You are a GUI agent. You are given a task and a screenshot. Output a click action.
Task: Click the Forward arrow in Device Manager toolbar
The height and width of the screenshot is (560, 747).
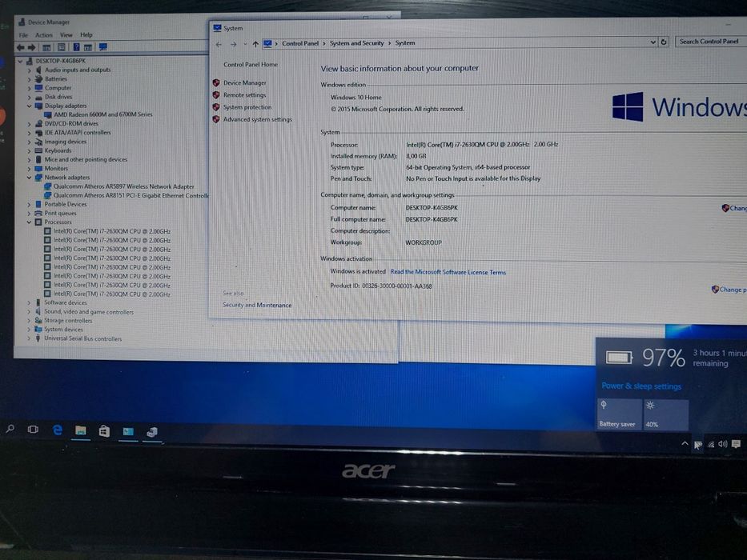(32, 47)
